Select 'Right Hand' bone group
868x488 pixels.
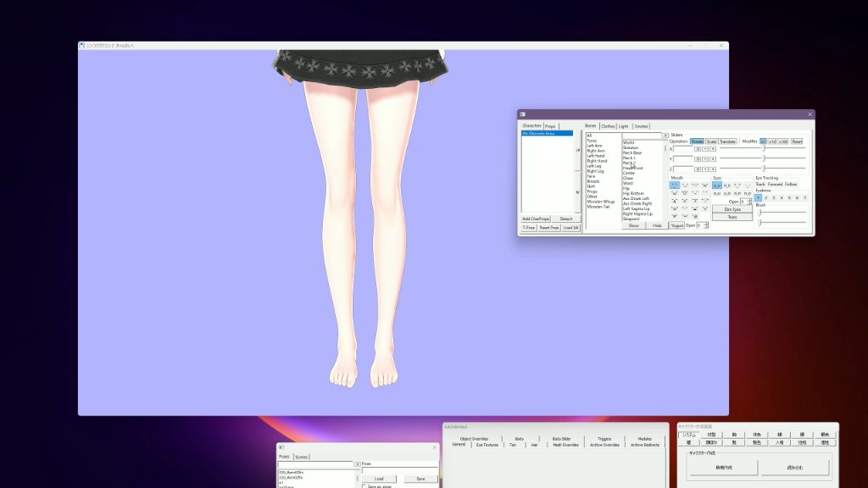[597, 161]
